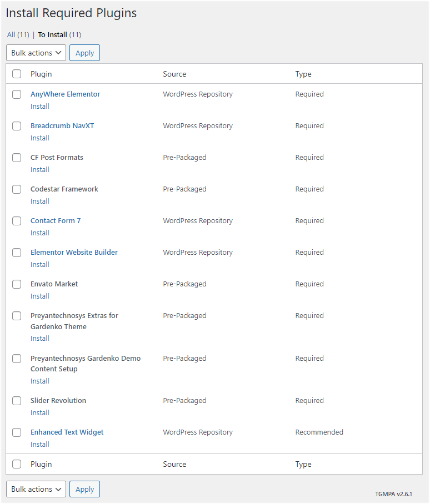Viewport: 430px width, 504px height.
Task: Click the top Apply button
Action: point(84,53)
